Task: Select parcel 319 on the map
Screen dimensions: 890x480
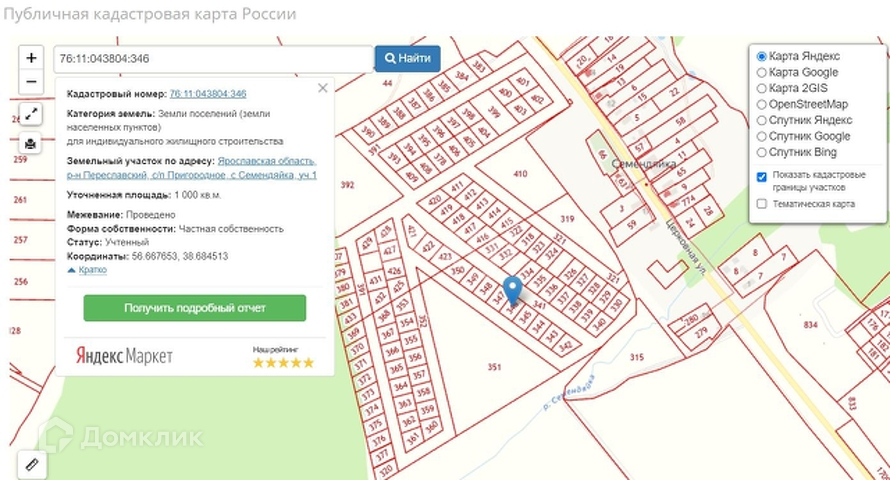Action: pos(566,219)
